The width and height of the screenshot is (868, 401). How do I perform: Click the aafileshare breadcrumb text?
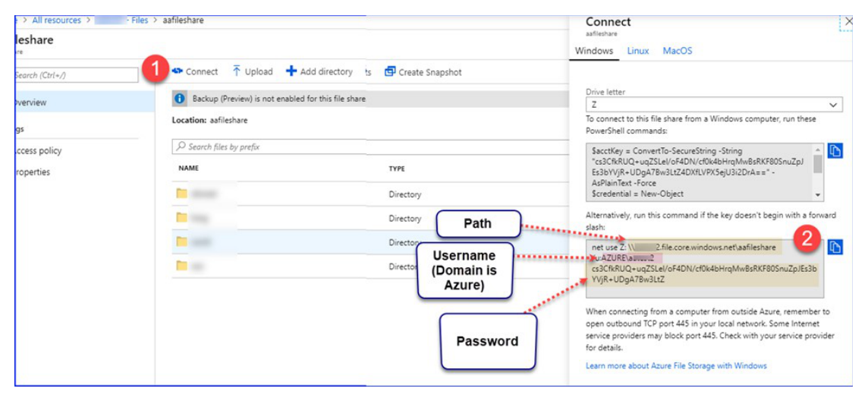[183, 21]
